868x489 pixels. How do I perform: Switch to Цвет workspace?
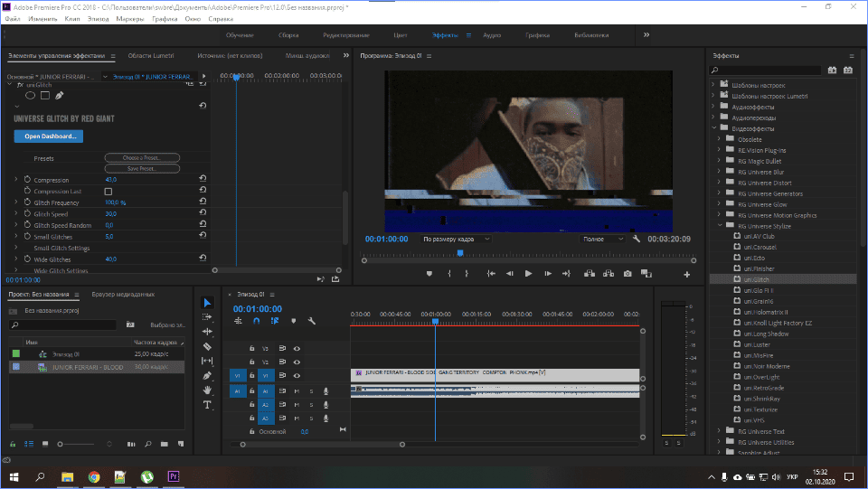[x=401, y=35]
